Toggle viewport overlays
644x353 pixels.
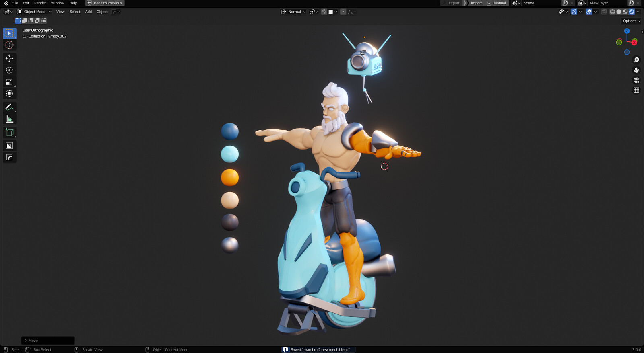coord(589,12)
